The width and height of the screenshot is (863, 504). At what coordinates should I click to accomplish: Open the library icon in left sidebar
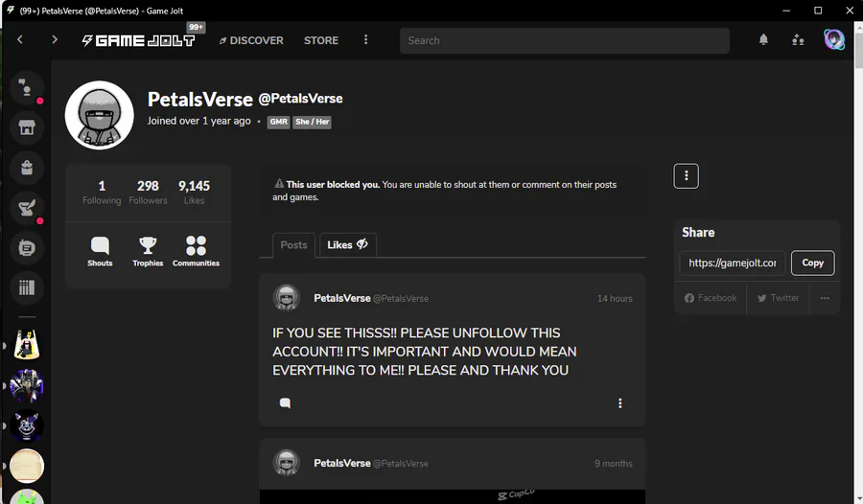tap(27, 287)
